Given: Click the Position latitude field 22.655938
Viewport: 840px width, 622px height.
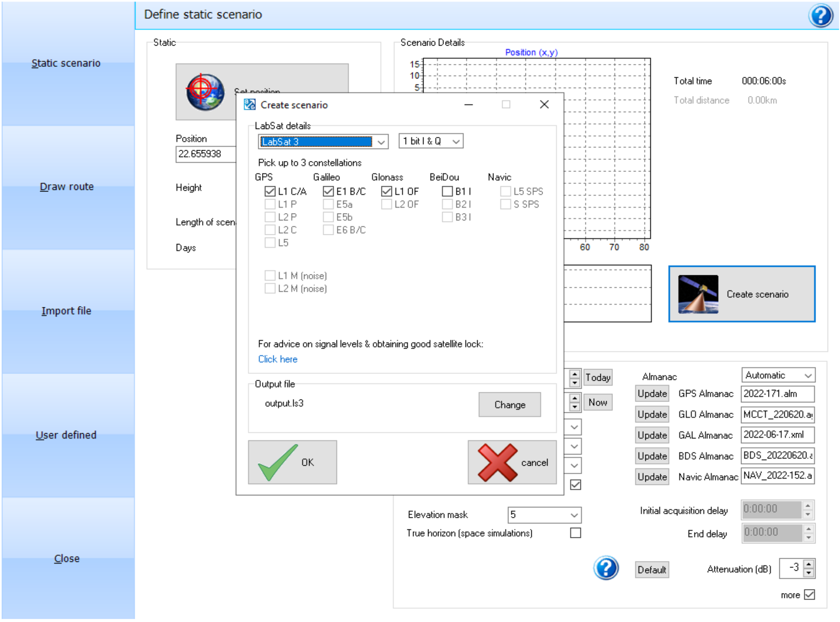Looking at the screenshot, I should (x=206, y=154).
